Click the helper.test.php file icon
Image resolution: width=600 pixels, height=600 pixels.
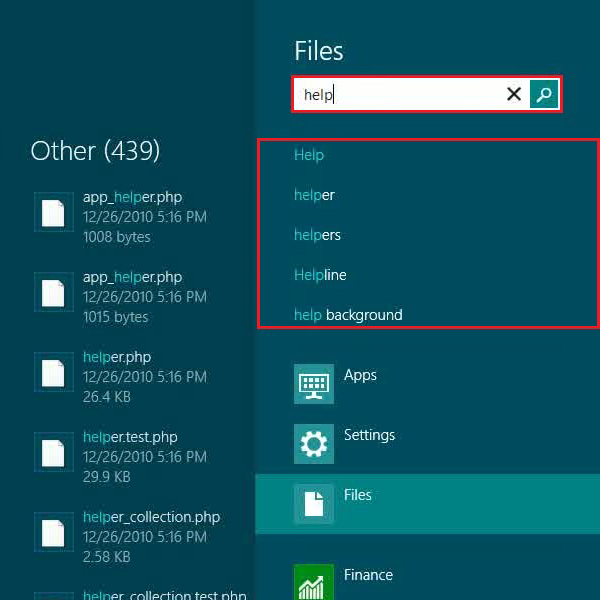[54, 452]
